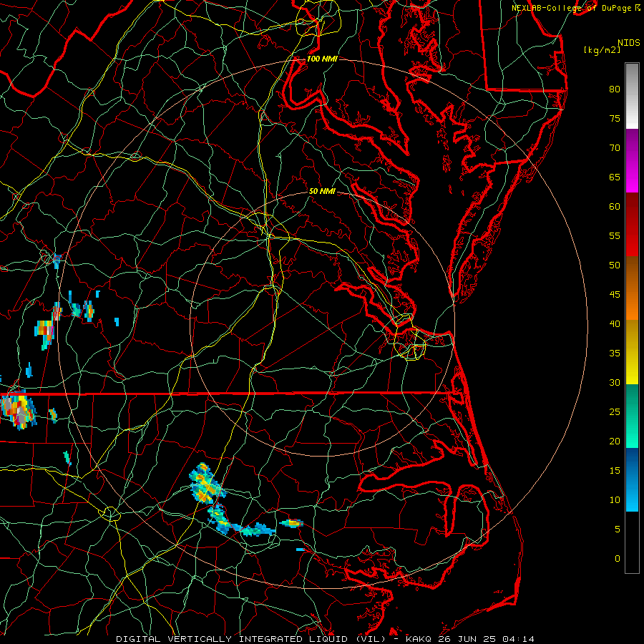Click the blue segment of the color bar
This screenshot has height=644, width=644.
[632, 479]
